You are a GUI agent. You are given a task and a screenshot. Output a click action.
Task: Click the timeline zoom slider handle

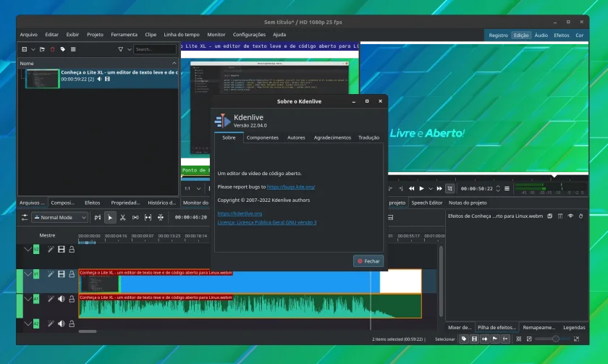[x=556, y=339]
